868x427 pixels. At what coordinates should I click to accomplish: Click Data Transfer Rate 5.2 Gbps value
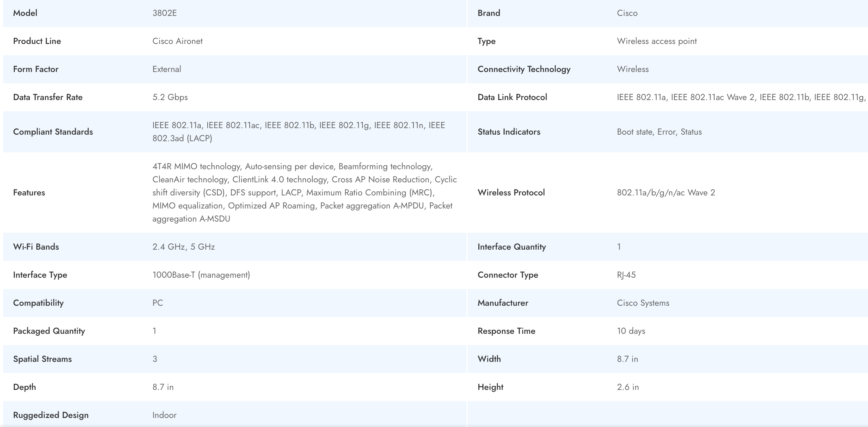click(170, 97)
